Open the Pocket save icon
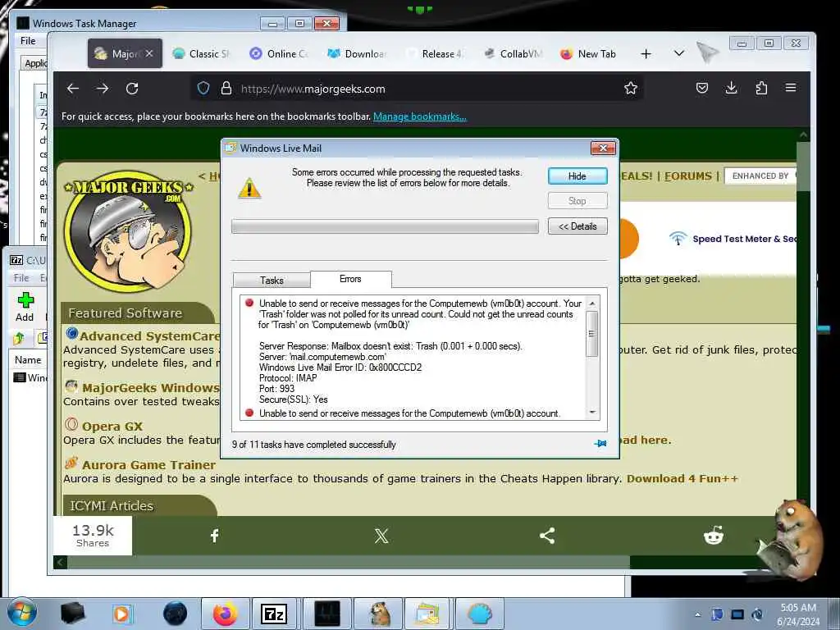Screen dimensions: 840x630 (x=702, y=88)
